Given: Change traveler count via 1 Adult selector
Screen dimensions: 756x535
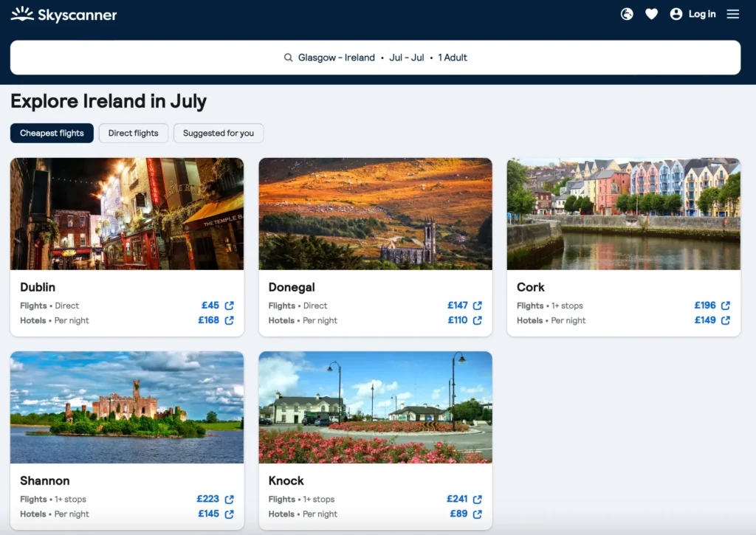Looking at the screenshot, I should (x=452, y=57).
